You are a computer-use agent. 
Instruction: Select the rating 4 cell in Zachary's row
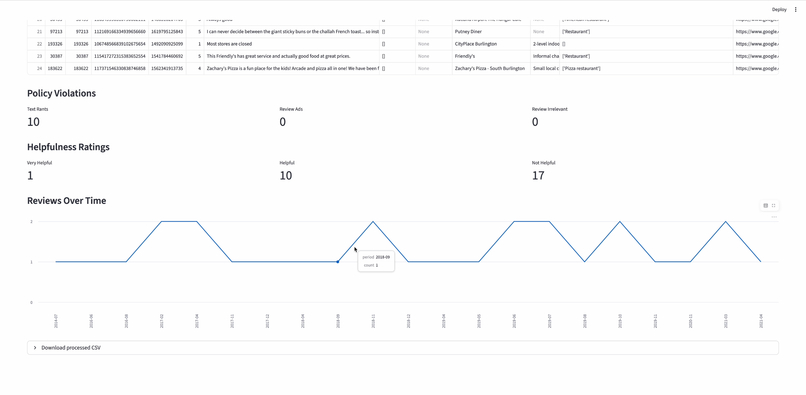[x=195, y=68]
